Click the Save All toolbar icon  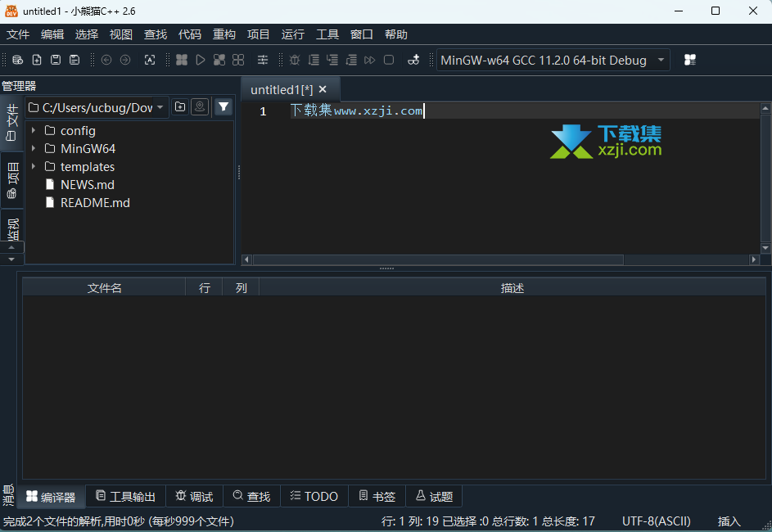point(74,60)
